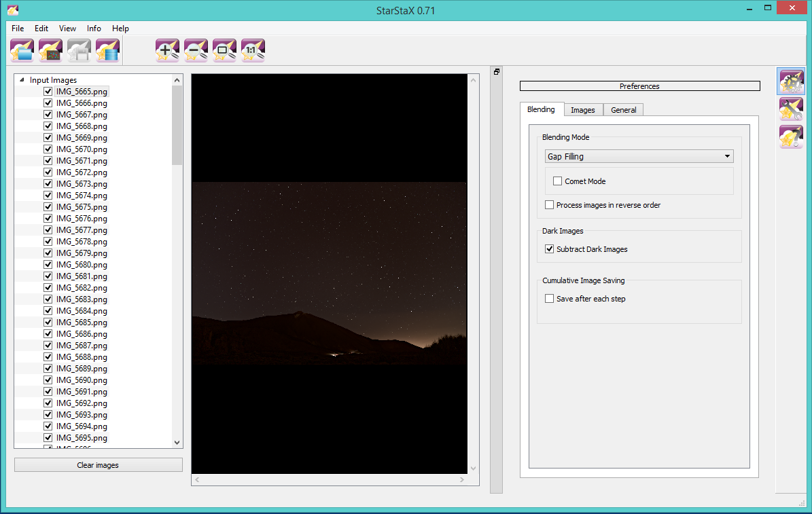
Task: Click preview horizontal scrollbar right arrow
Action: (x=462, y=480)
